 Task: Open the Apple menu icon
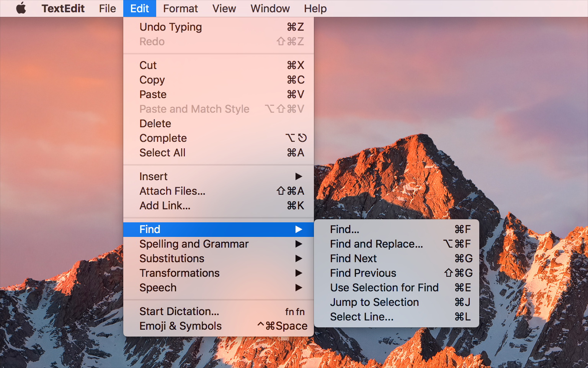21,8
